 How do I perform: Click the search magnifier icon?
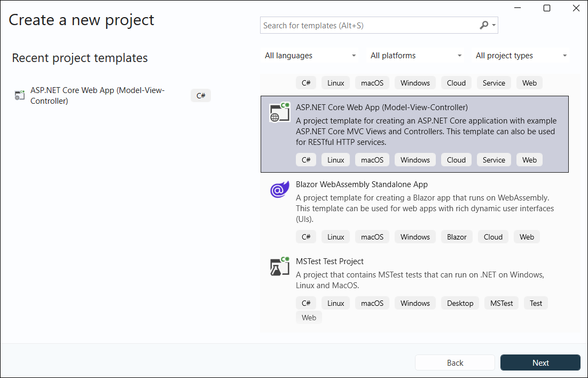click(x=483, y=25)
